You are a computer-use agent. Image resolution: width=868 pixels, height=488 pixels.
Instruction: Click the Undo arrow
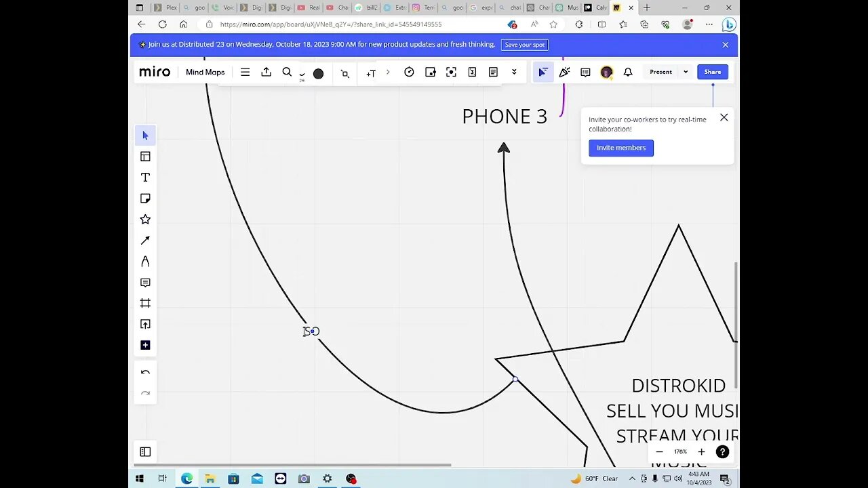(x=145, y=372)
